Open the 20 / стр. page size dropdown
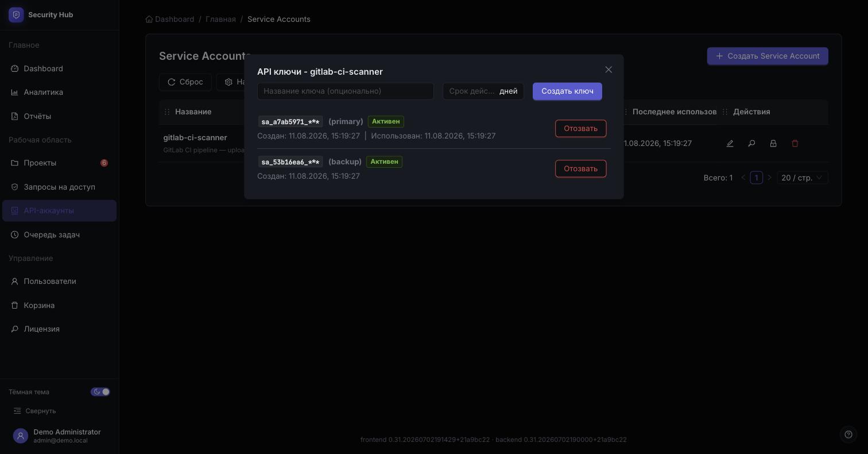Viewport: 868px width, 454px height. [803, 178]
